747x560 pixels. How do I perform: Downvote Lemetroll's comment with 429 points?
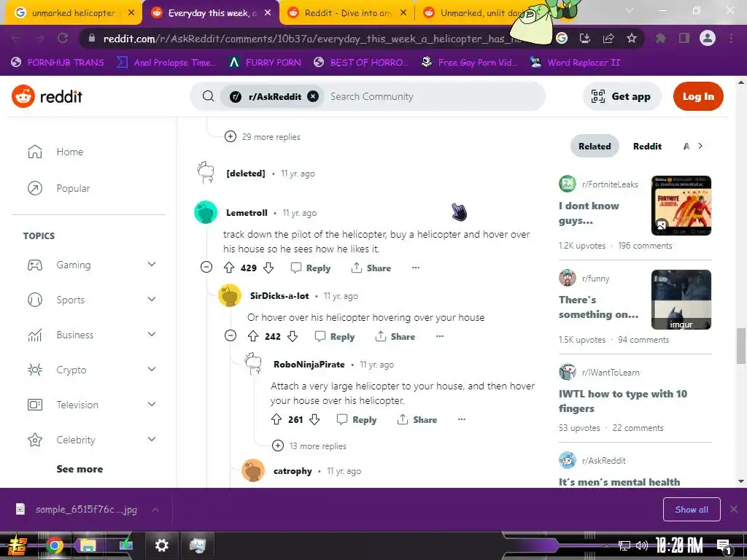(x=268, y=268)
